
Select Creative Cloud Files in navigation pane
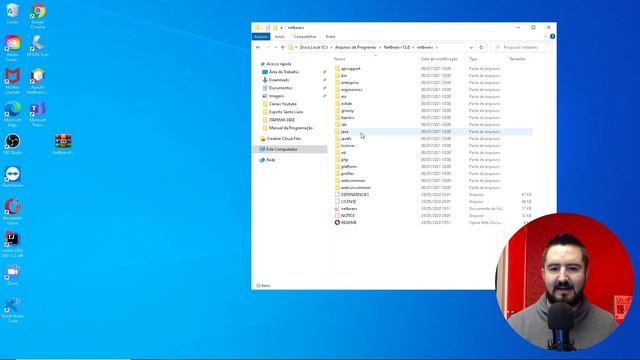[284, 139]
